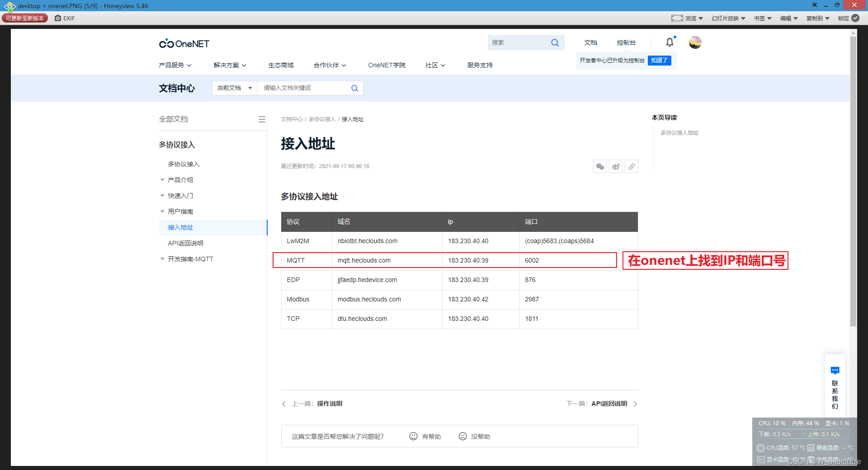This screenshot has height=470, width=868.
Task: Click the Honeyview fullscreen icon in title bar
Action: [815, 5]
